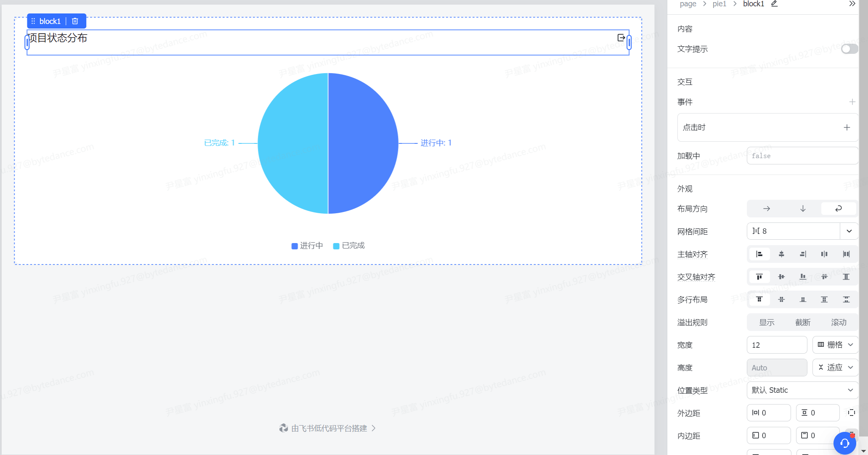The height and width of the screenshot is (455, 868).
Task: Collapse the properties panel with double-chevron
Action: click(x=852, y=4)
